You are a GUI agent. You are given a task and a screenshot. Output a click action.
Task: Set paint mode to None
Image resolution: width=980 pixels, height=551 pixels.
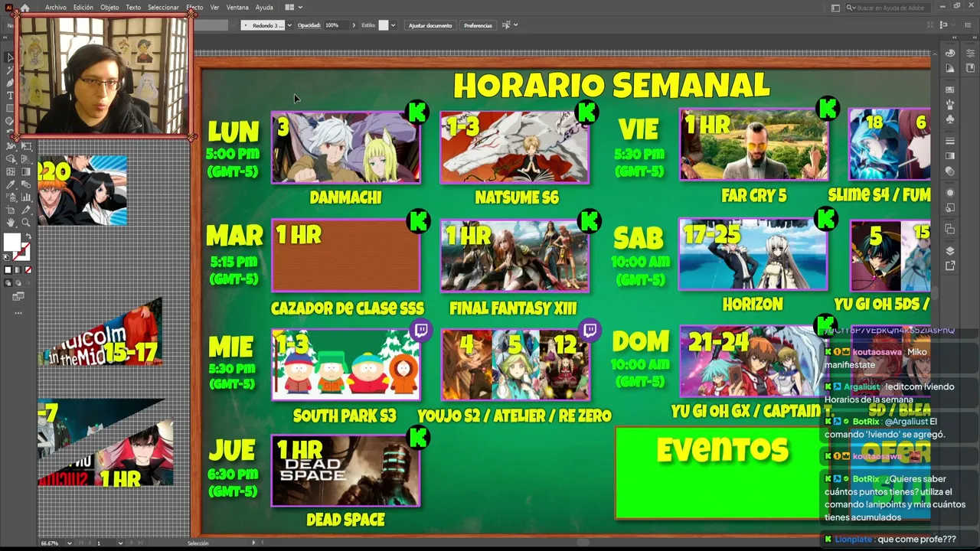click(x=28, y=270)
